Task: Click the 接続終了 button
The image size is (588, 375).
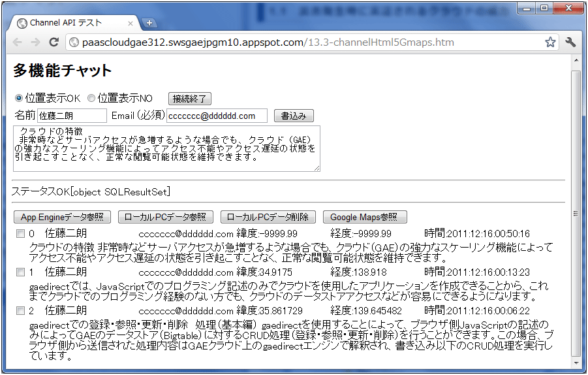Action: click(x=190, y=99)
